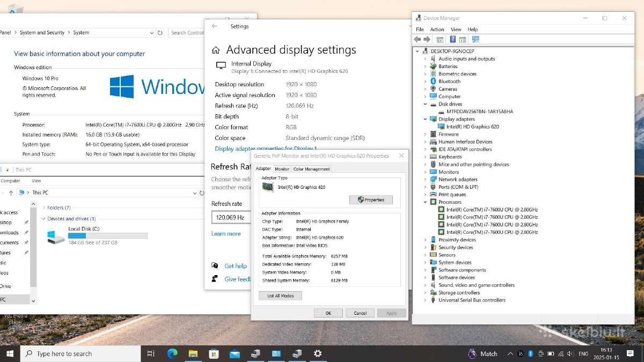Open Display adapter properties for Display 1 link

[x=266, y=149]
